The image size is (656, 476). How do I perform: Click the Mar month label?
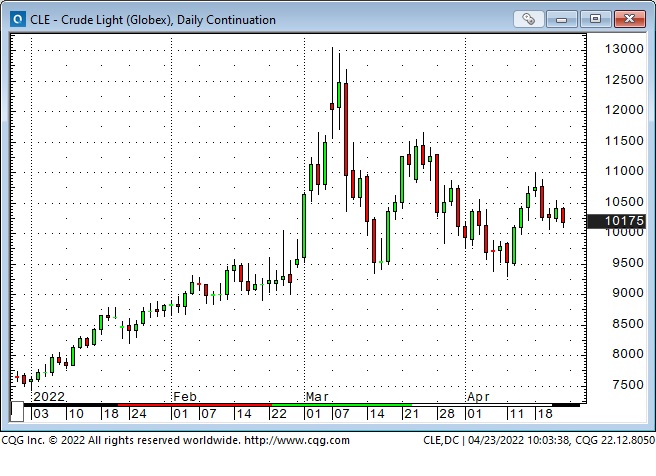click(x=317, y=396)
